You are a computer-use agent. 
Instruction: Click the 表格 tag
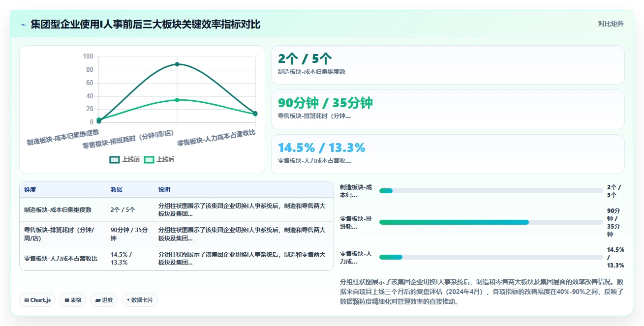[x=73, y=300]
